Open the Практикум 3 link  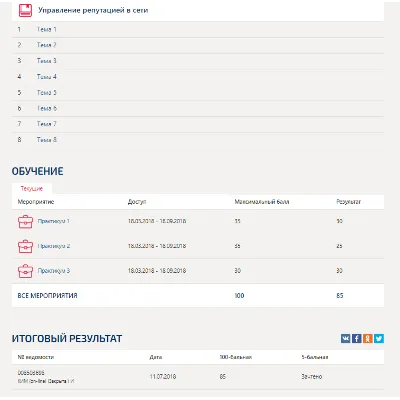54,271
